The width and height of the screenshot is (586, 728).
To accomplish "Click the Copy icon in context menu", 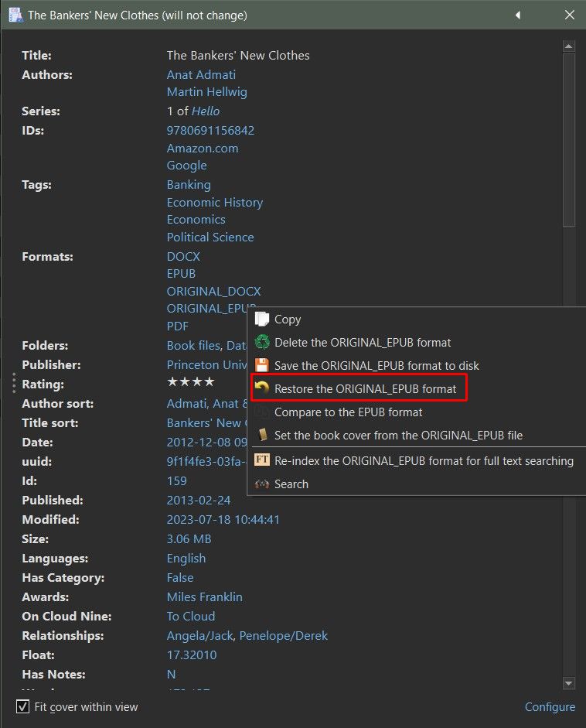I will pos(262,319).
